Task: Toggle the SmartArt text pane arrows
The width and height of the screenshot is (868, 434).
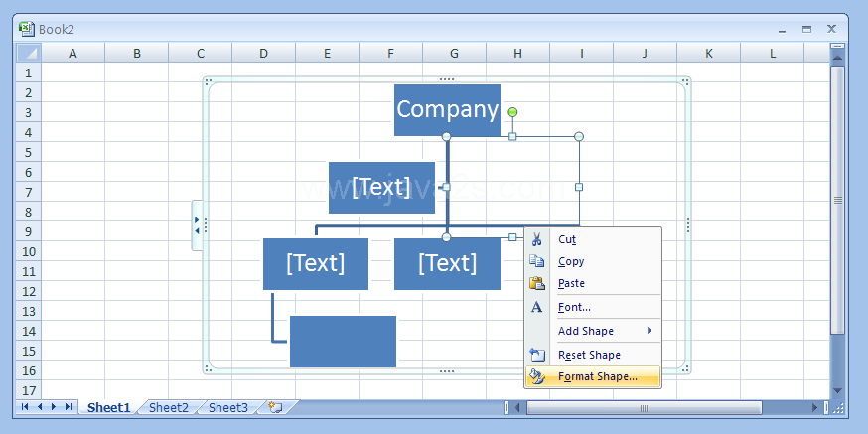Action: pyautogui.click(x=197, y=225)
